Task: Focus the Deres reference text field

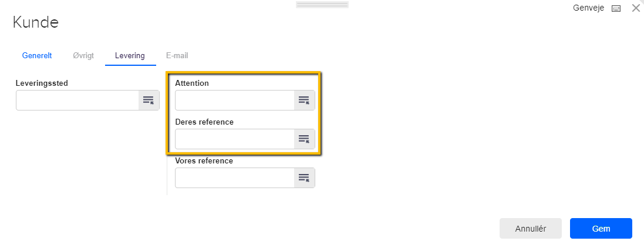Action: (235, 139)
